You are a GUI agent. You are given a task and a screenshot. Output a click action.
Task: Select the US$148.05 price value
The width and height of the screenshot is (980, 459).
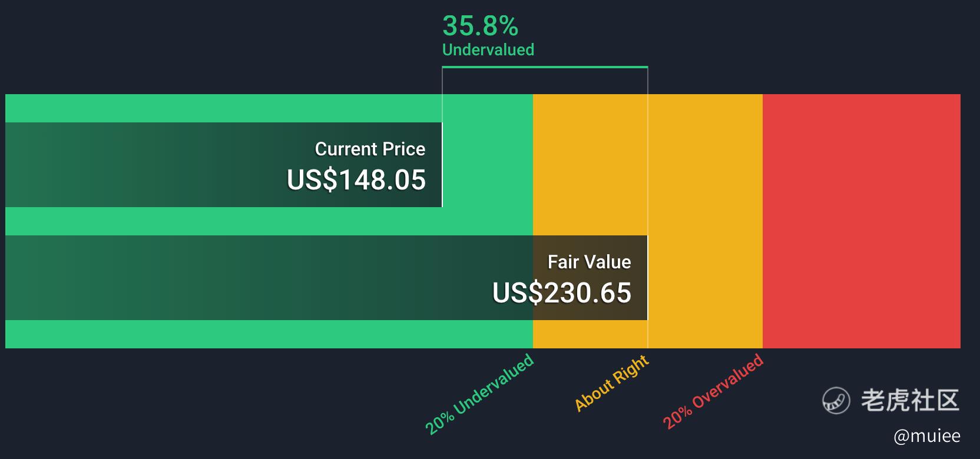356,180
